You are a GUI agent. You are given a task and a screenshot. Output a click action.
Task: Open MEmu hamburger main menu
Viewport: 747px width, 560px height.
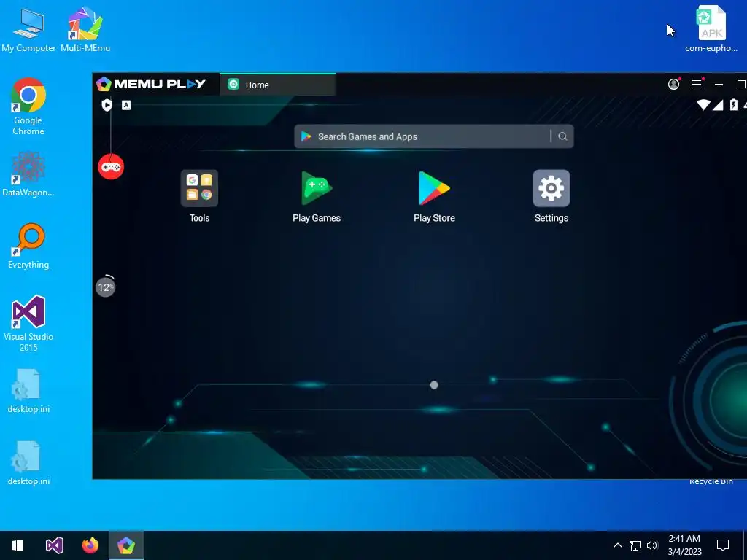click(697, 85)
